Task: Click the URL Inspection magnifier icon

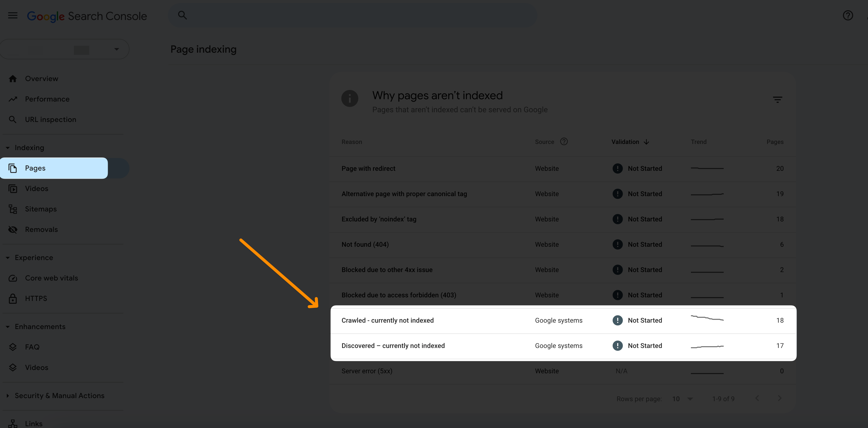Action: click(13, 119)
